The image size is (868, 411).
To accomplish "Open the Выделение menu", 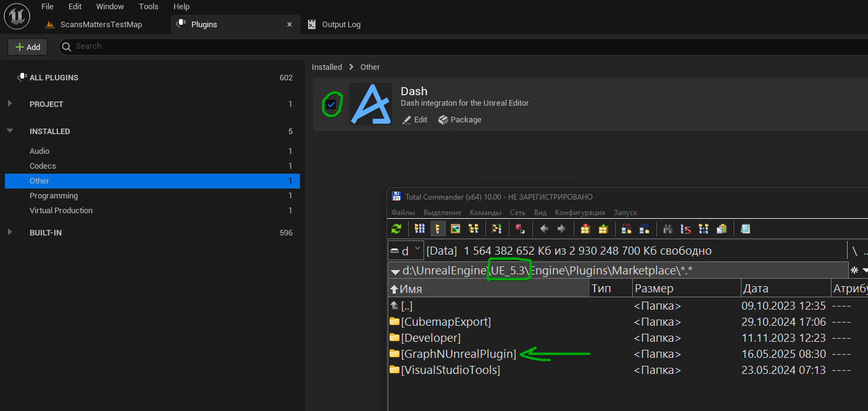I will coord(443,213).
